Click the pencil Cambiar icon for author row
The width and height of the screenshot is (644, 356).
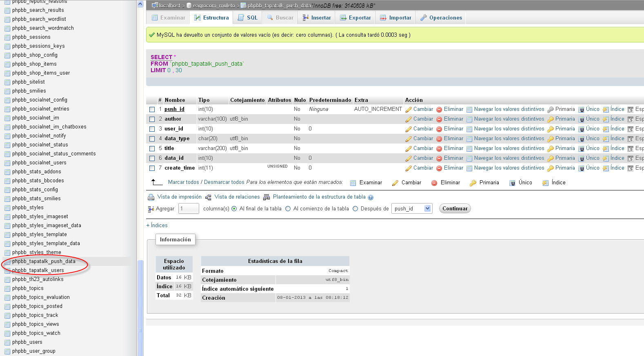tap(409, 119)
